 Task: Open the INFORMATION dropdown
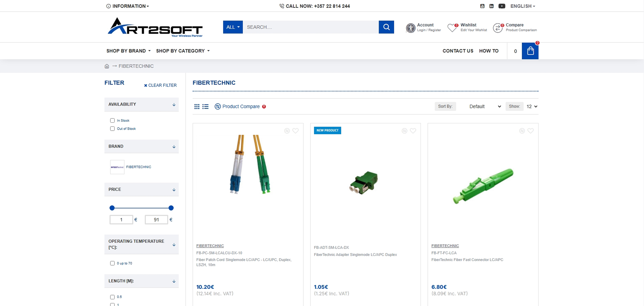pyautogui.click(x=128, y=6)
